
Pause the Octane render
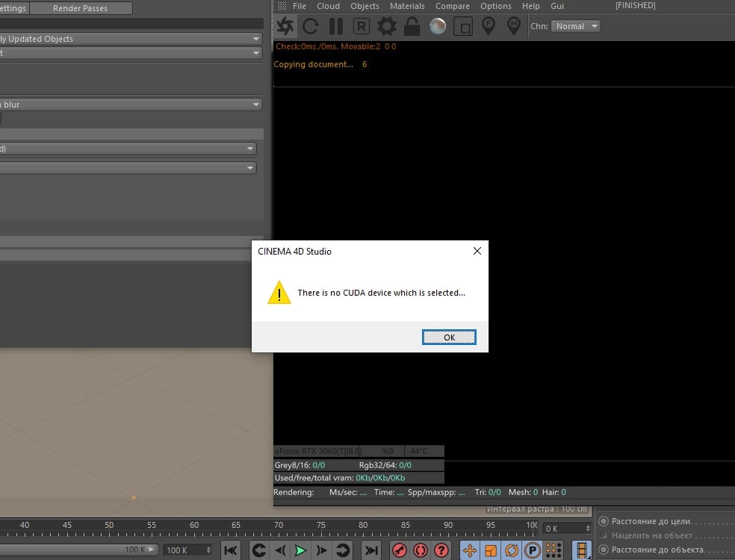tap(335, 26)
